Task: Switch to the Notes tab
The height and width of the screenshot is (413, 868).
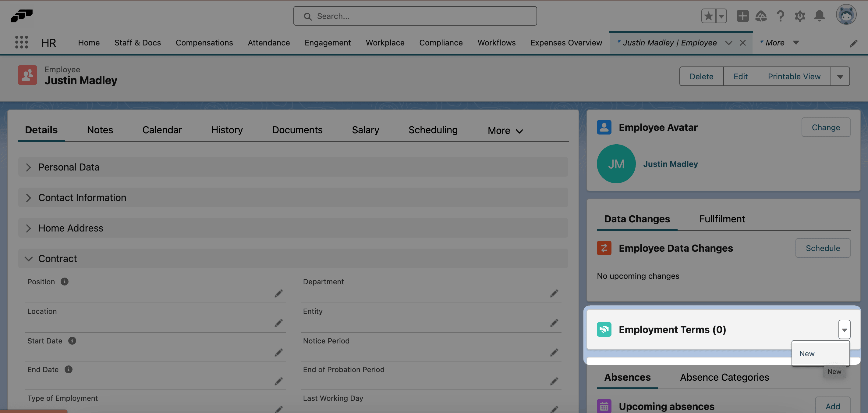Action: pos(100,130)
